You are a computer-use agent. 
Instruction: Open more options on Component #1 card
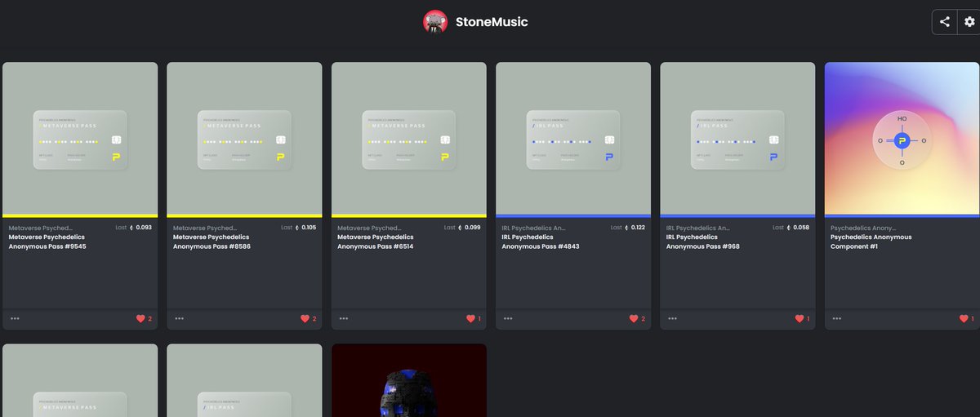click(836, 318)
